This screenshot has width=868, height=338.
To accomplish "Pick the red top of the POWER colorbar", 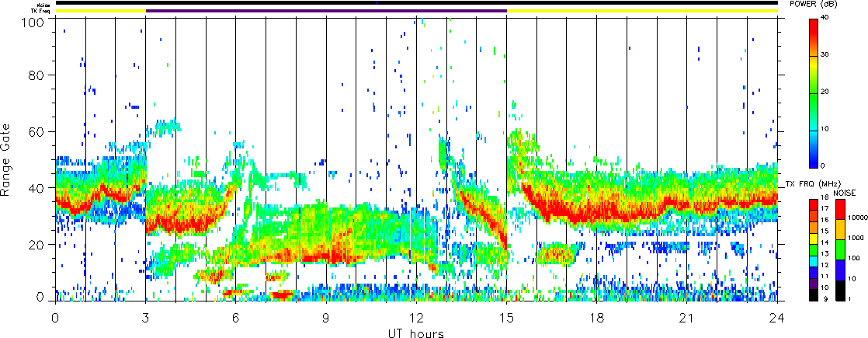I will 814,28.
